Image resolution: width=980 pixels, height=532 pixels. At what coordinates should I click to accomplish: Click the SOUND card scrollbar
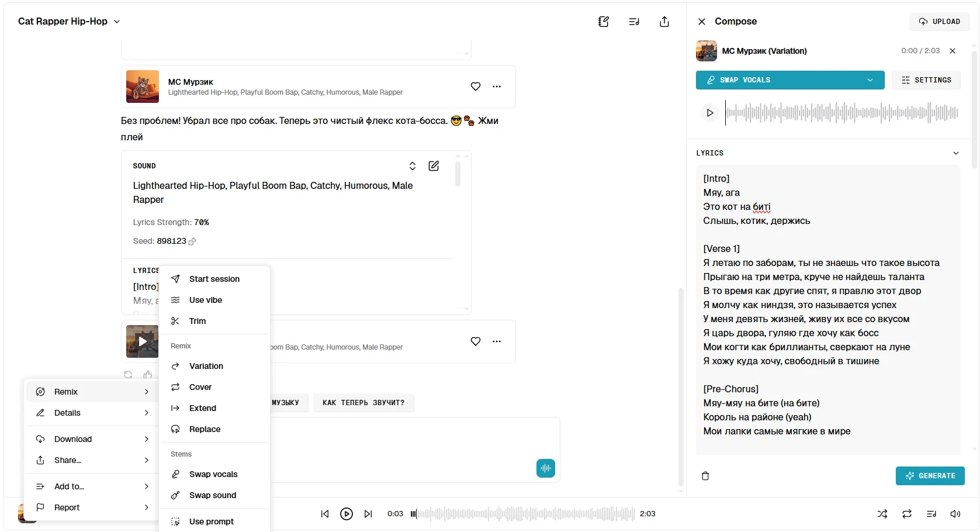pos(458,174)
